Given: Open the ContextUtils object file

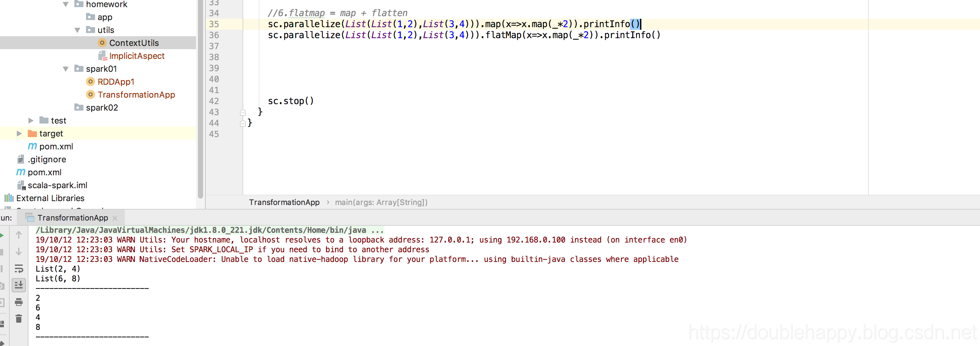Looking at the screenshot, I should 134,43.
